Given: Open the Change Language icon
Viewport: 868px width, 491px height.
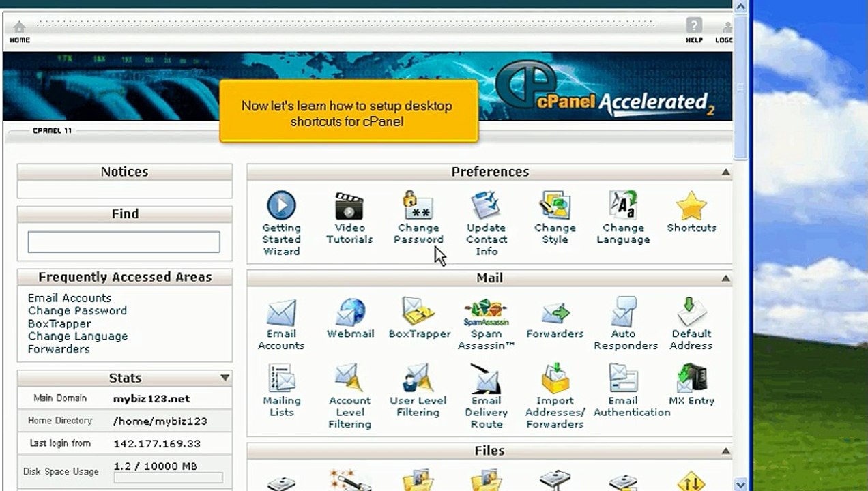Looking at the screenshot, I should coord(623,205).
